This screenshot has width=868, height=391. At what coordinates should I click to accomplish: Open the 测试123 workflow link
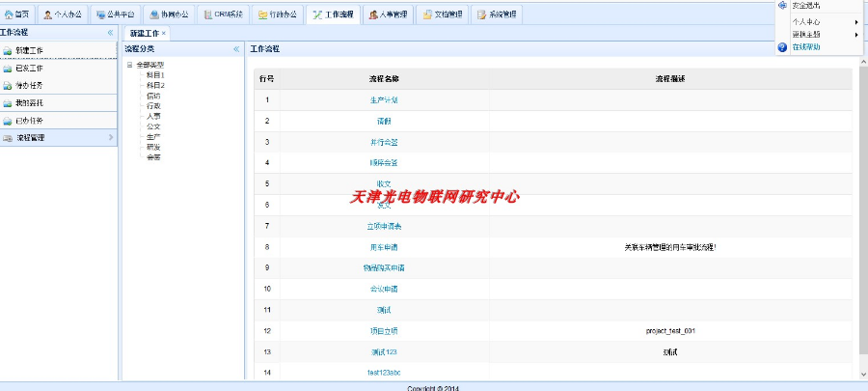[384, 352]
